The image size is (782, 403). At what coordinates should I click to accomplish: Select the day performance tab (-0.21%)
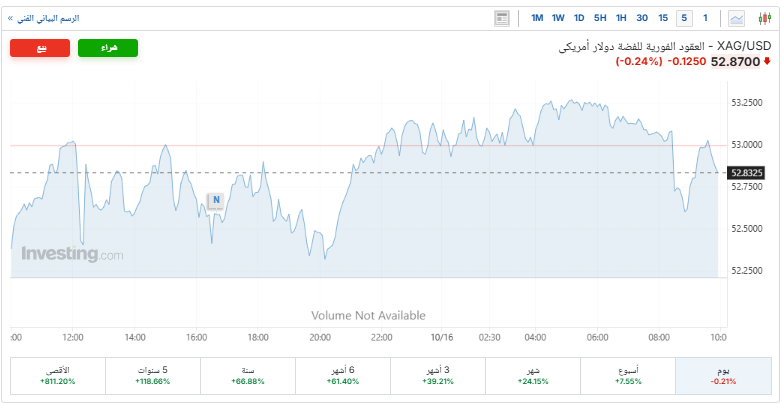tap(724, 375)
